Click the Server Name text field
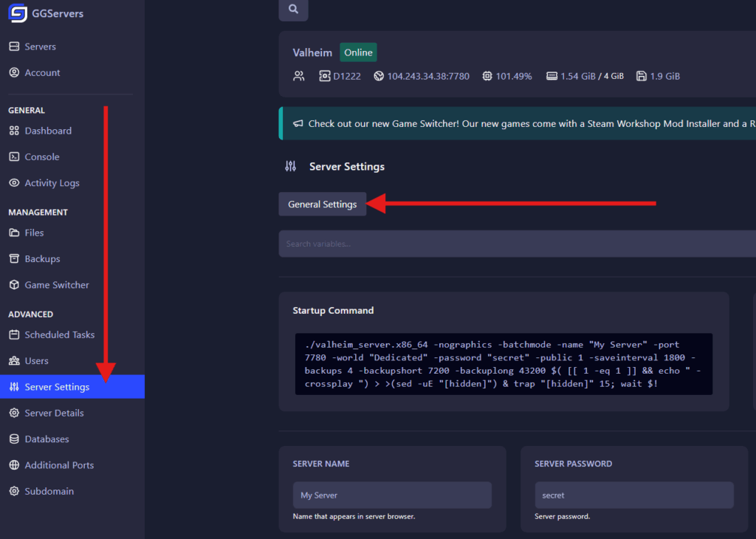The image size is (756, 539). (x=392, y=495)
